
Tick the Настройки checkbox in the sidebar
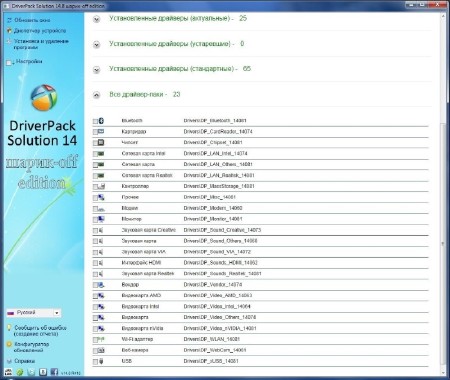pyautogui.click(x=9, y=63)
